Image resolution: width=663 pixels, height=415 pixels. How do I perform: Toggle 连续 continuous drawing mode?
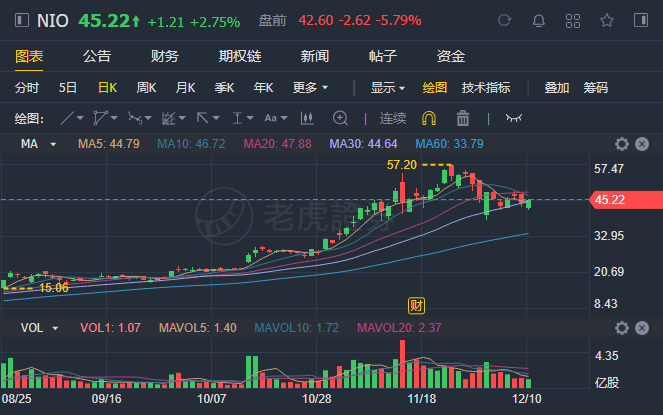(x=393, y=118)
